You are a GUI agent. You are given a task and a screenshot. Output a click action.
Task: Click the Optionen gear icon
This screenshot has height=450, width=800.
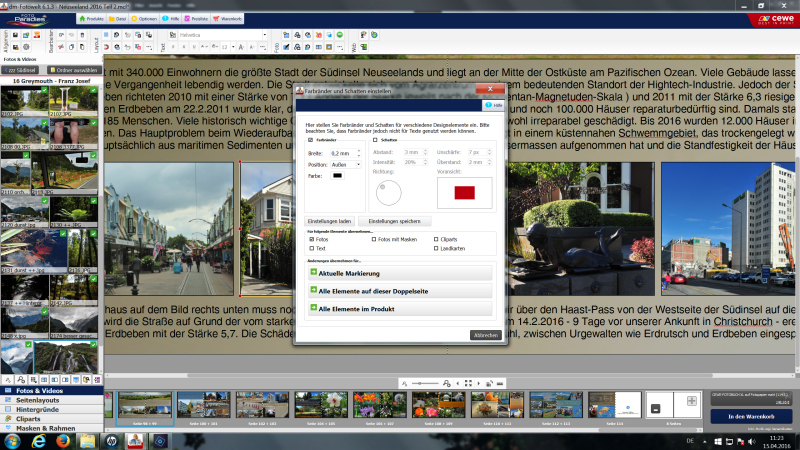pyautogui.click(x=133, y=18)
